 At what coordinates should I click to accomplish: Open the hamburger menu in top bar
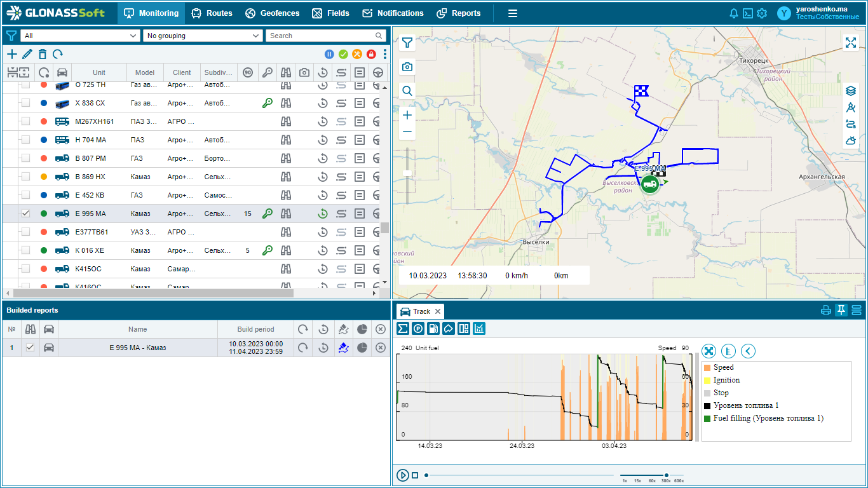(513, 13)
